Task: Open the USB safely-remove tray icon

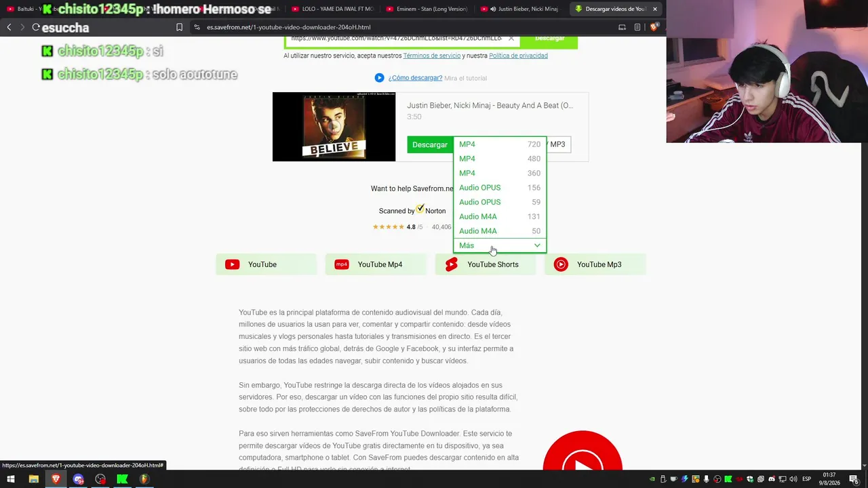Action: [x=663, y=479]
